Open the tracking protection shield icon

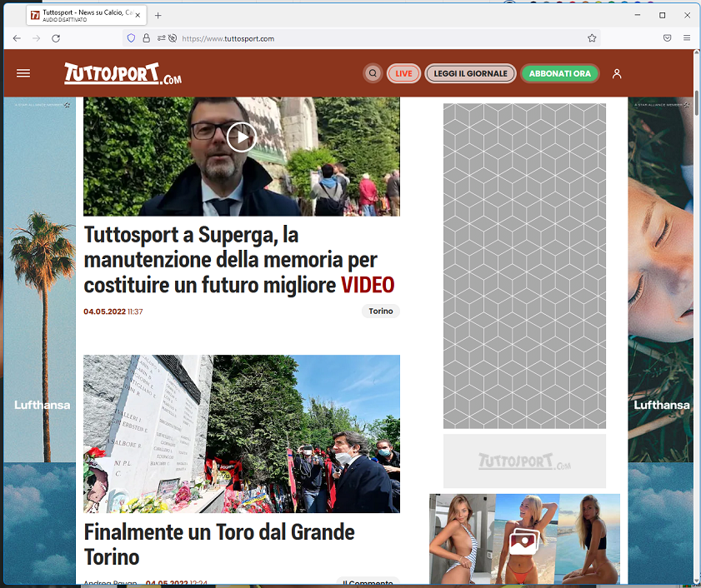coord(131,38)
